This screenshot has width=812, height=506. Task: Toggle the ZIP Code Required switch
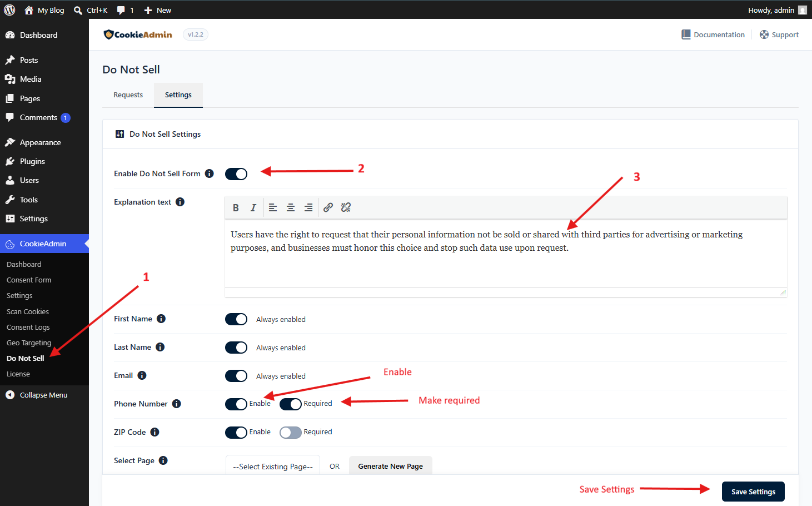click(291, 433)
